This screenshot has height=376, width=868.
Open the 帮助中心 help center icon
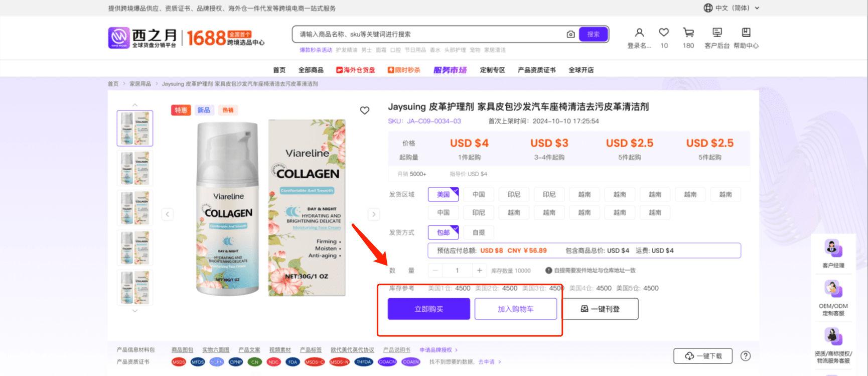click(x=746, y=33)
